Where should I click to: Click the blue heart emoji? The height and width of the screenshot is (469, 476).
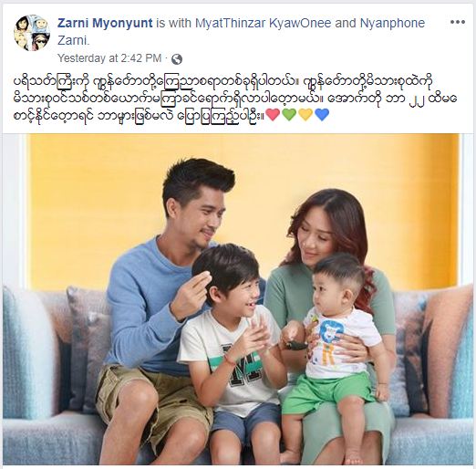[x=322, y=115]
